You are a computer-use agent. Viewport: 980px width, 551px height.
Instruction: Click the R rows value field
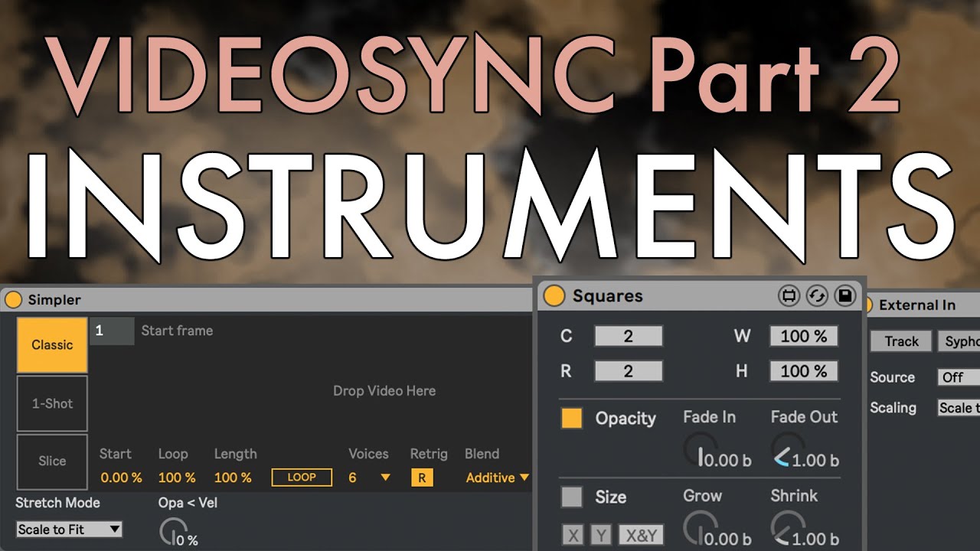pyautogui.click(x=629, y=371)
